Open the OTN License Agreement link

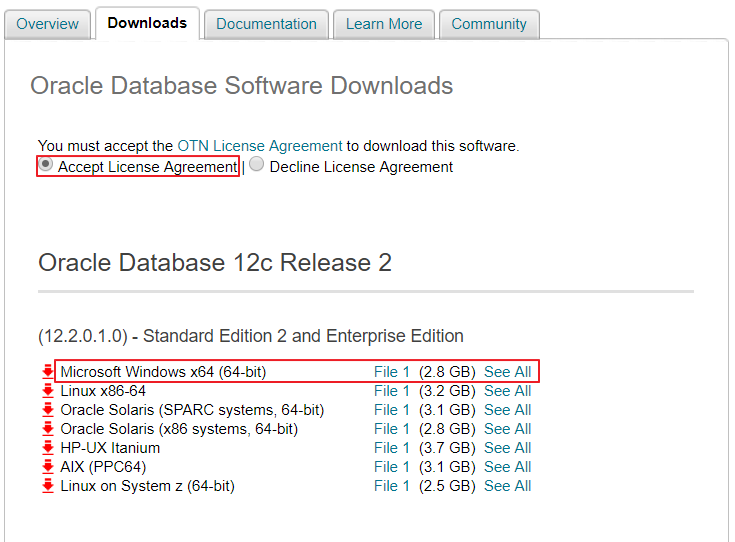(260, 146)
